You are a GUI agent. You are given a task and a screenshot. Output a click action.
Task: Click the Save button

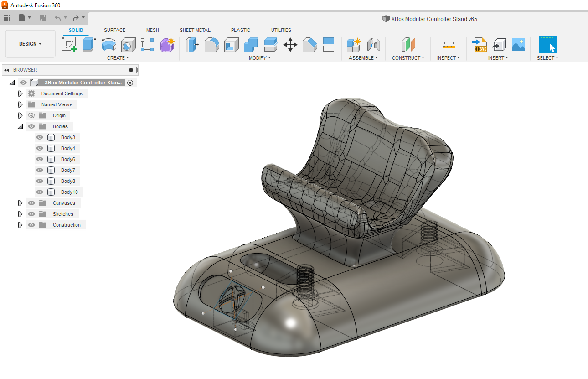[43, 18]
